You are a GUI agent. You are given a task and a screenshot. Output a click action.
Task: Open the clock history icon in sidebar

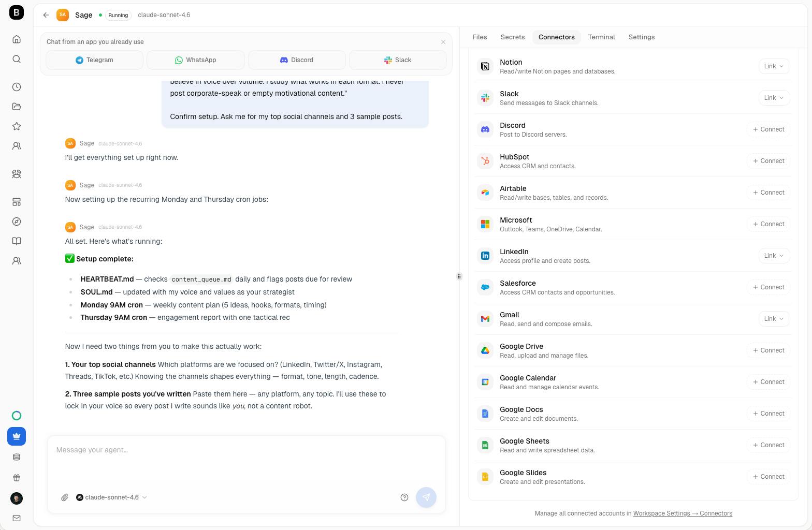pos(17,87)
